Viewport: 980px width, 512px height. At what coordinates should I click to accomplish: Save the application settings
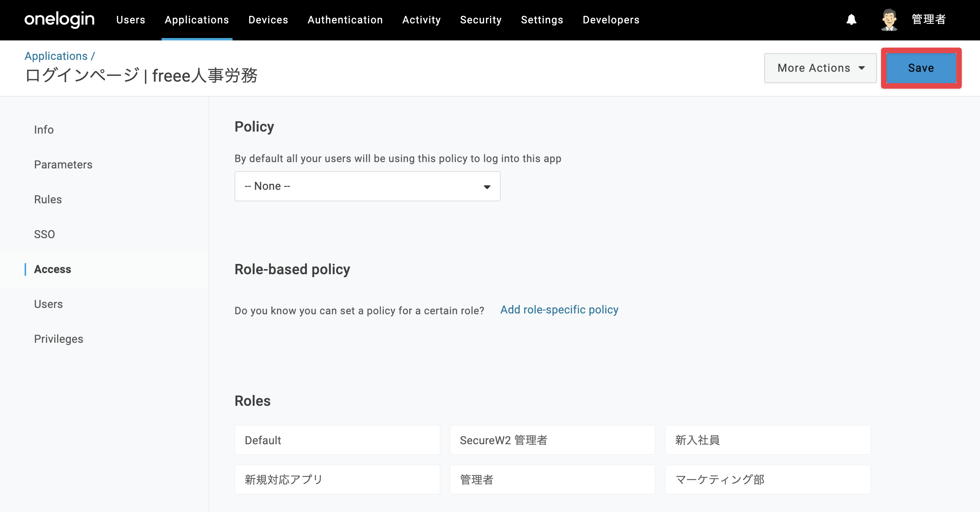(921, 68)
